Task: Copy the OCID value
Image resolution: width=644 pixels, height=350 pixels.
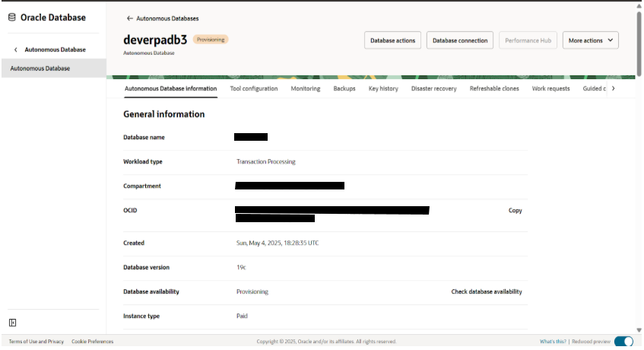Action: coord(515,211)
